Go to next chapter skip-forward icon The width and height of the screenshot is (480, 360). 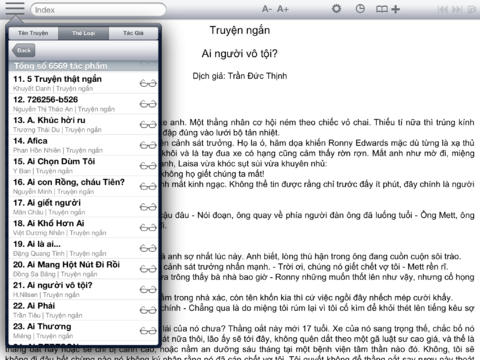[x=458, y=9]
